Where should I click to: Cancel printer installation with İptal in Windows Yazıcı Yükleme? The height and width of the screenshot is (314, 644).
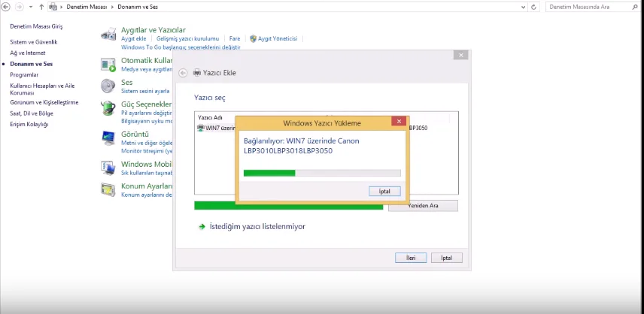tap(384, 191)
